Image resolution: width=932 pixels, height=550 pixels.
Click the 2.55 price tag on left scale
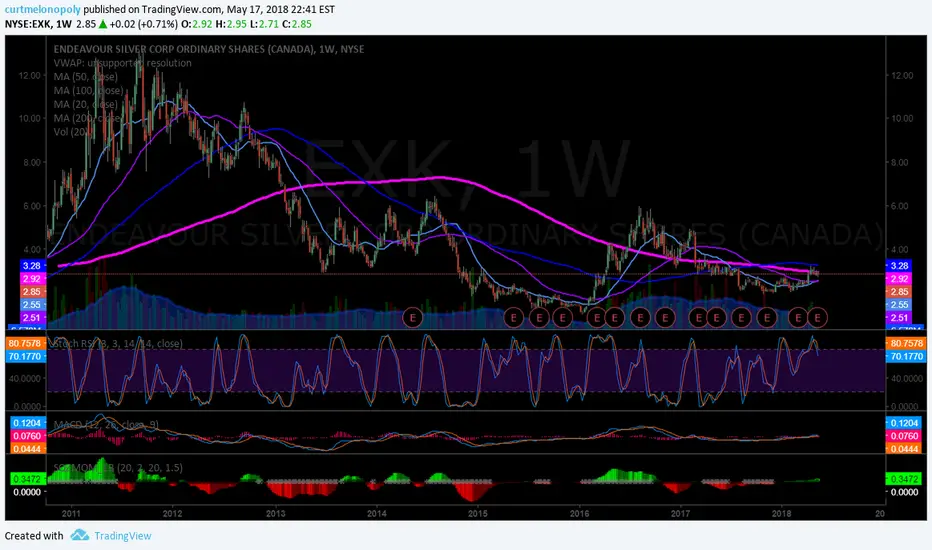pos(31,305)
